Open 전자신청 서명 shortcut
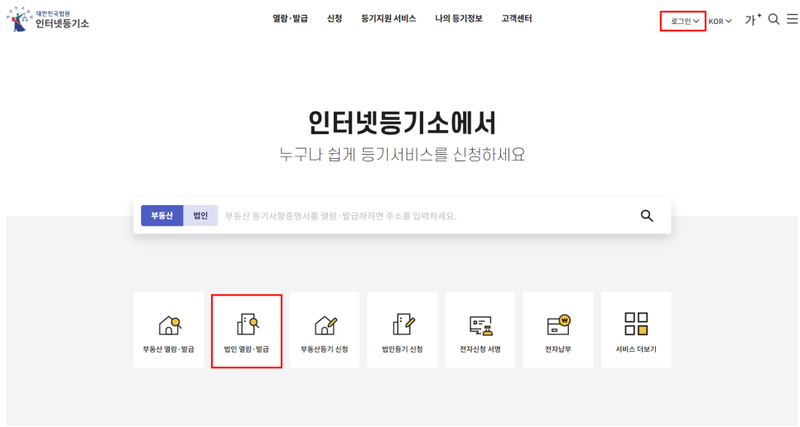This screenshot has width=800, height=427. pyautogui.click(x=480, y=330)
